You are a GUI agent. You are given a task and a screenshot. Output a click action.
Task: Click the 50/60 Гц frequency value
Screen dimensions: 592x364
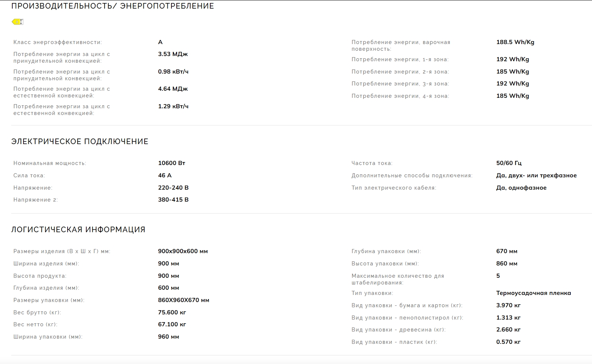coord(509,163)
